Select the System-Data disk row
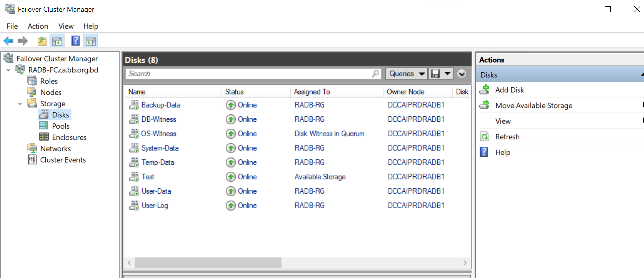 pyautogui.click(x=297, y=148)
